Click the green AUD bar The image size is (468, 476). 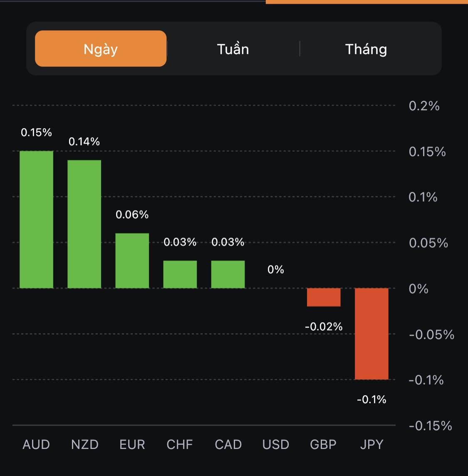[x=37, y=219]
